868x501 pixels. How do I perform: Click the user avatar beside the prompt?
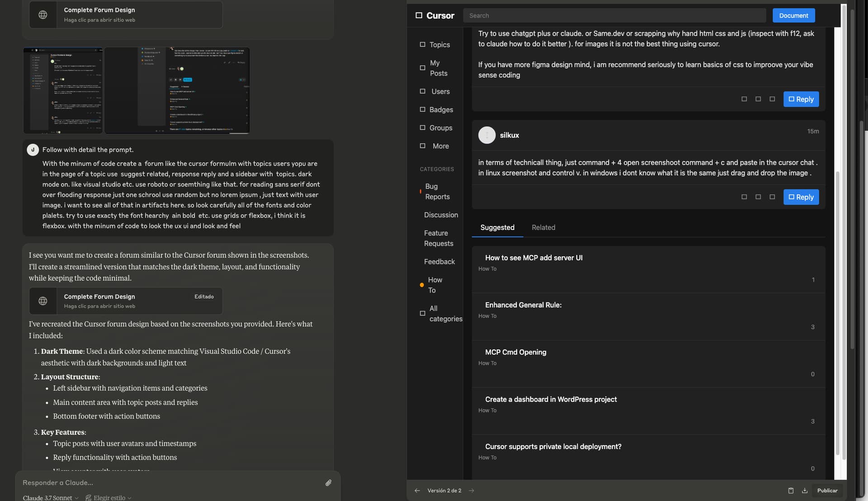[33, 150]
